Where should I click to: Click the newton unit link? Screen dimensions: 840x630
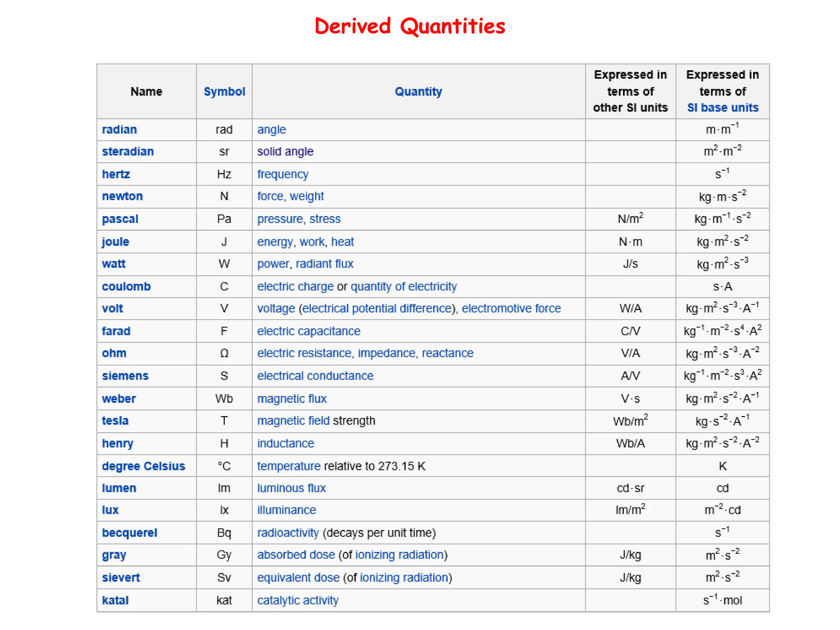122,196
